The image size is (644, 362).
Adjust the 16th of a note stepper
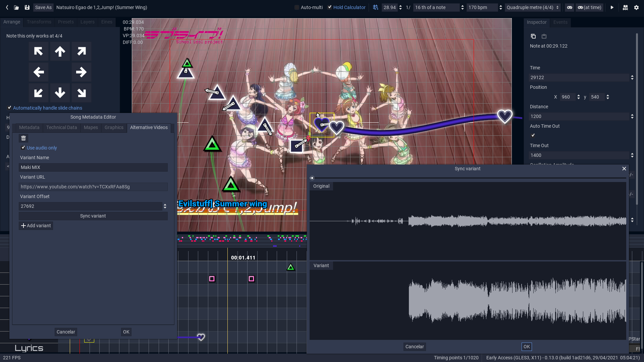[463, 7]
